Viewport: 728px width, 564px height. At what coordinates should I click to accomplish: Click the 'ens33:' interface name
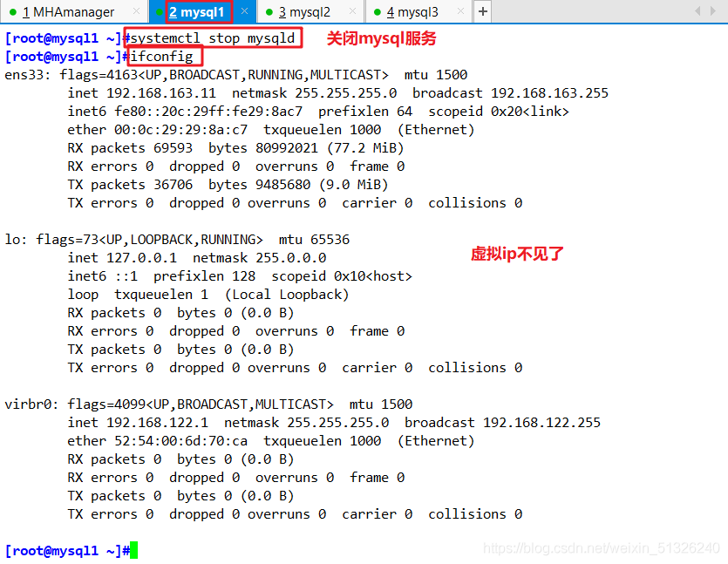[x=27, y=75]
